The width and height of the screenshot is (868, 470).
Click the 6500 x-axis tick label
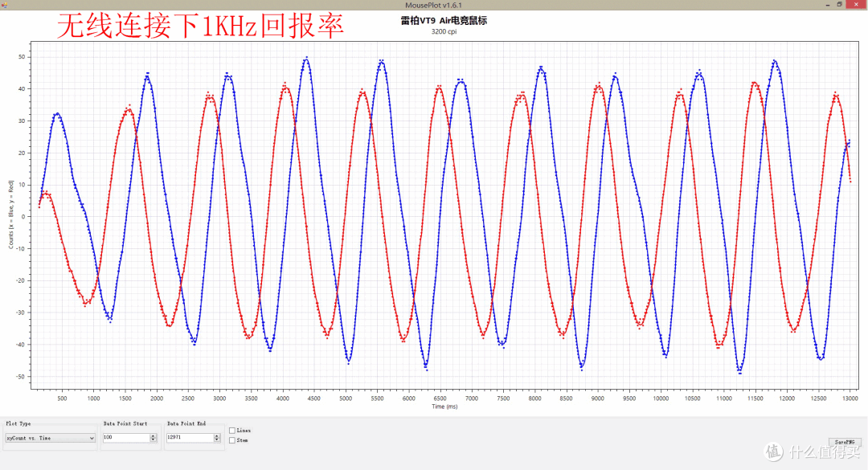(x=440, y=398)
